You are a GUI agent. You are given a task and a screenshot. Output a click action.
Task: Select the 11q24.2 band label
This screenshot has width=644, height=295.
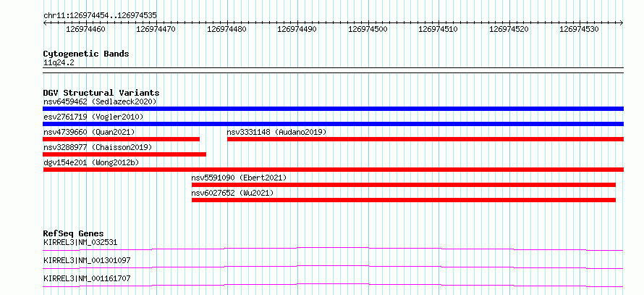point(59,63)
